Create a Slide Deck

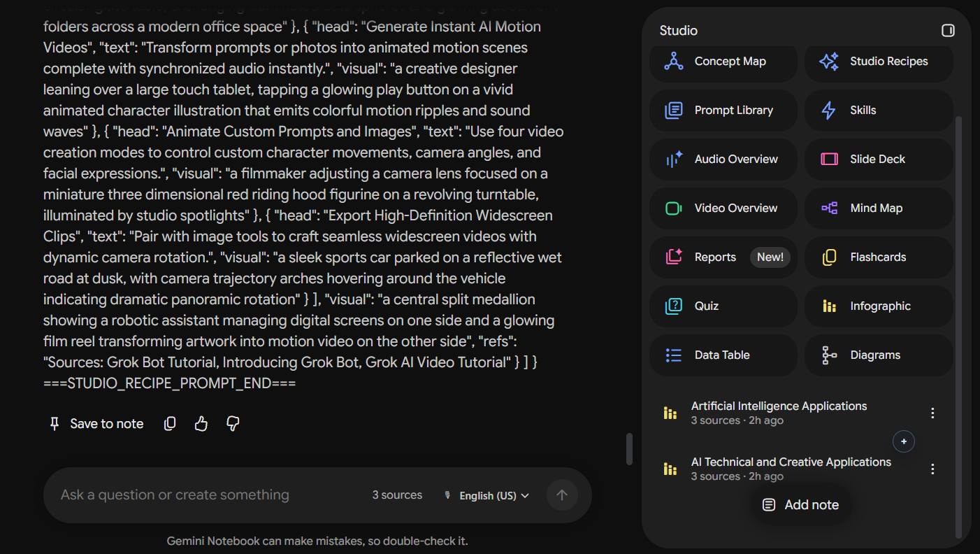(879, 159)
